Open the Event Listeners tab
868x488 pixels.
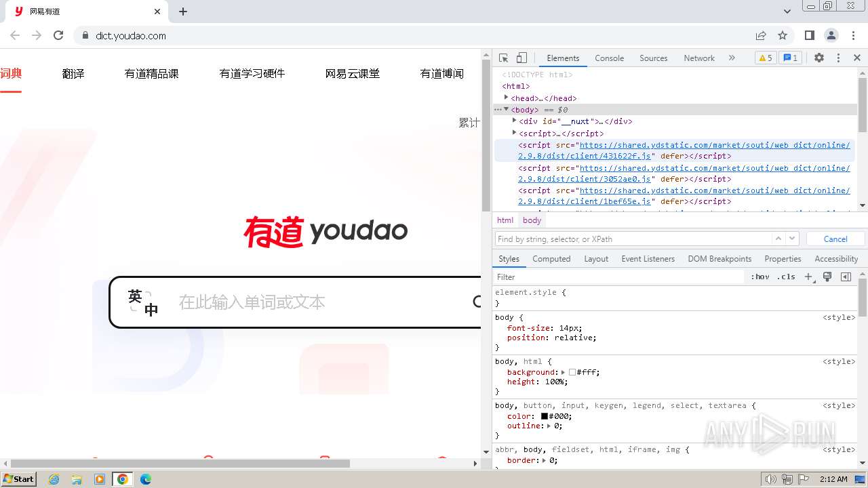point(648,259)
